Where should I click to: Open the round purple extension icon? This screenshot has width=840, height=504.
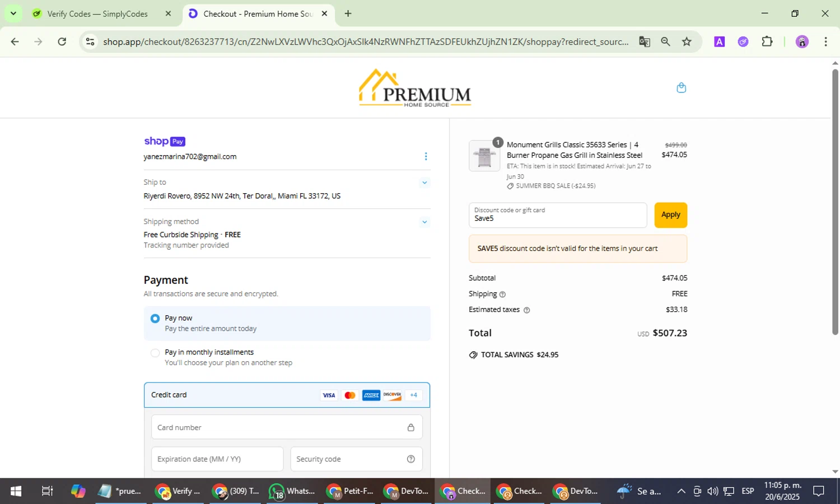[x=743, y=41]
